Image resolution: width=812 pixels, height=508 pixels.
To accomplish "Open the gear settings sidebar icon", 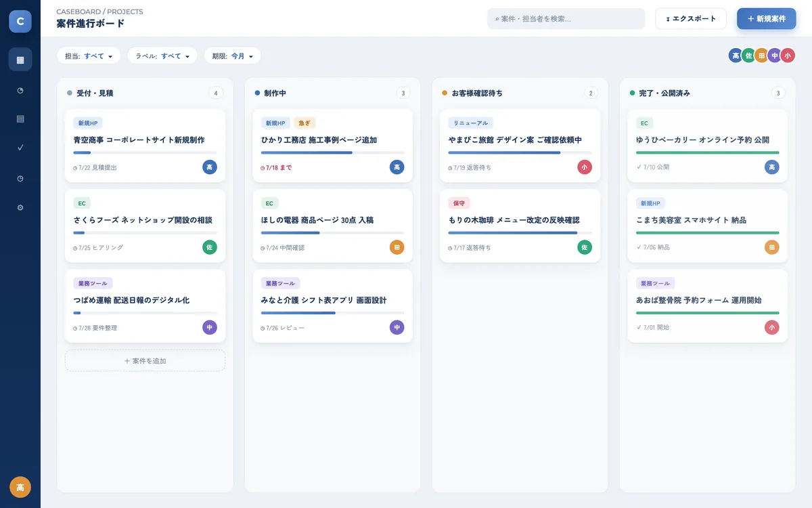I will 20,207.
